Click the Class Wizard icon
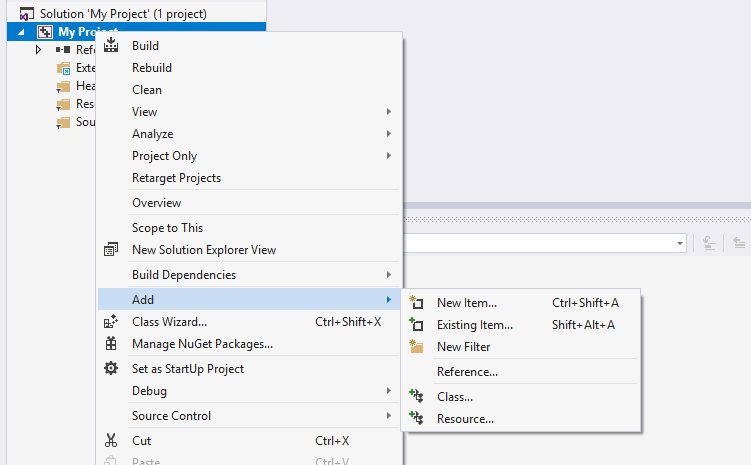751x465 pixels. [x=111, y=322]
